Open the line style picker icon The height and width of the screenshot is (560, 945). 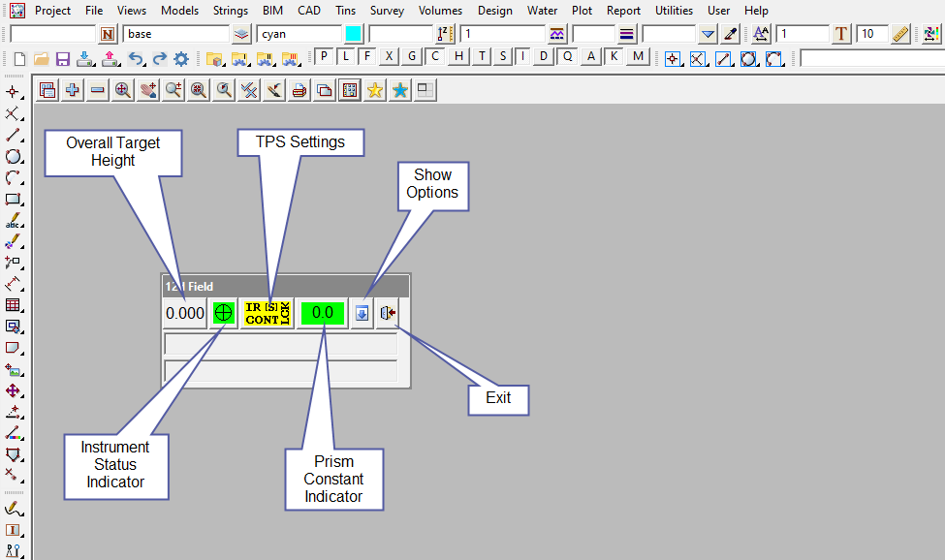click(626, 34)
